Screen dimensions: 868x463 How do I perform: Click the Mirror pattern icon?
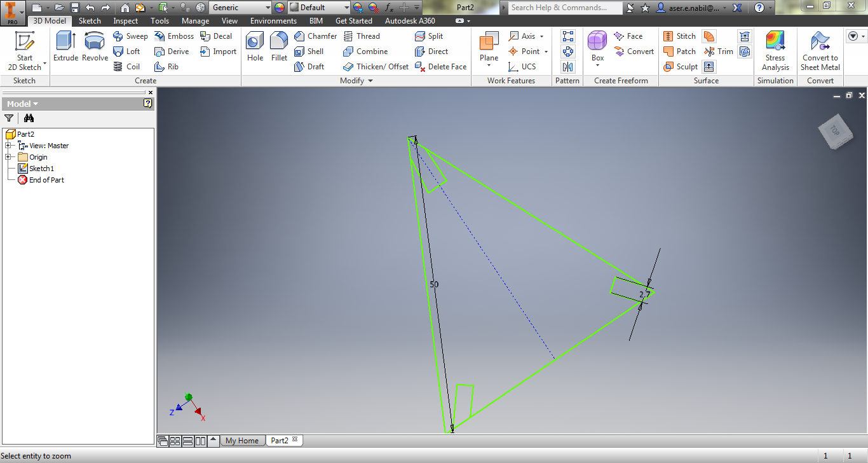point(568,67)
